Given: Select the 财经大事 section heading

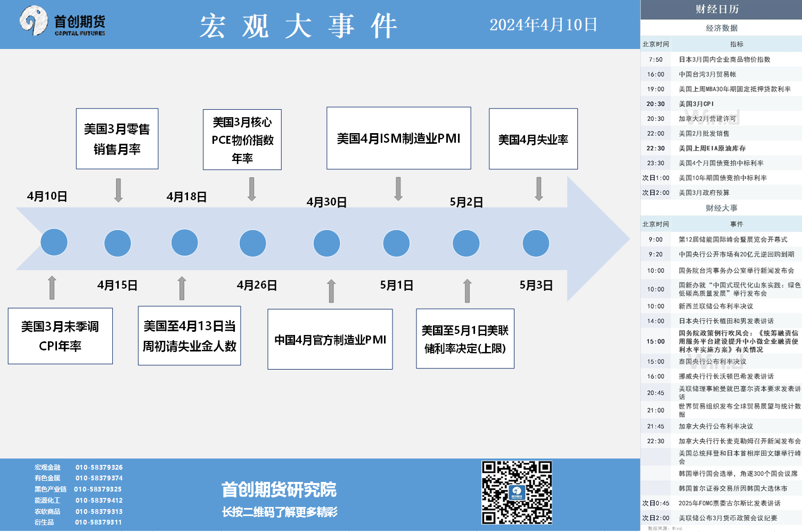Looking at the screenshot, I should click(x=722, y=208).
